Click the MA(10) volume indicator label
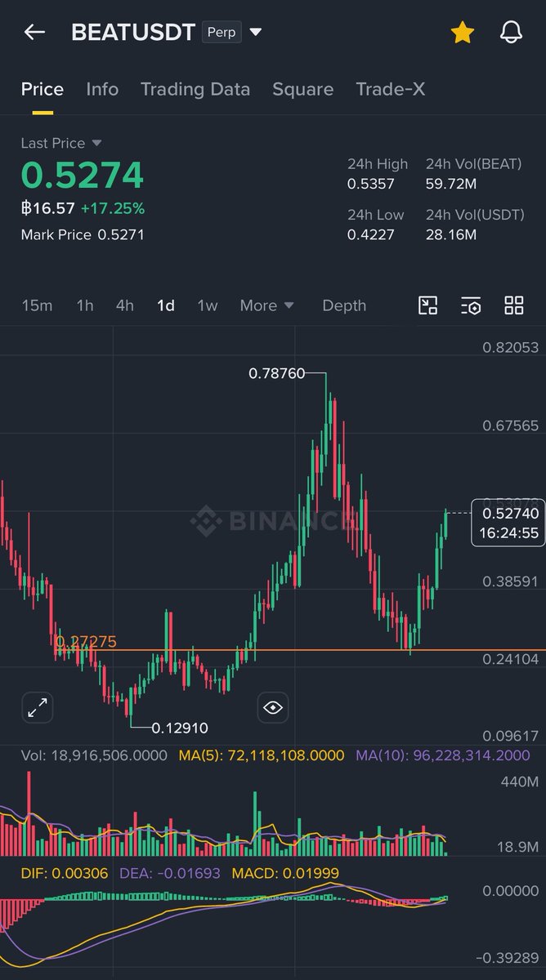 tap(442, 756)
